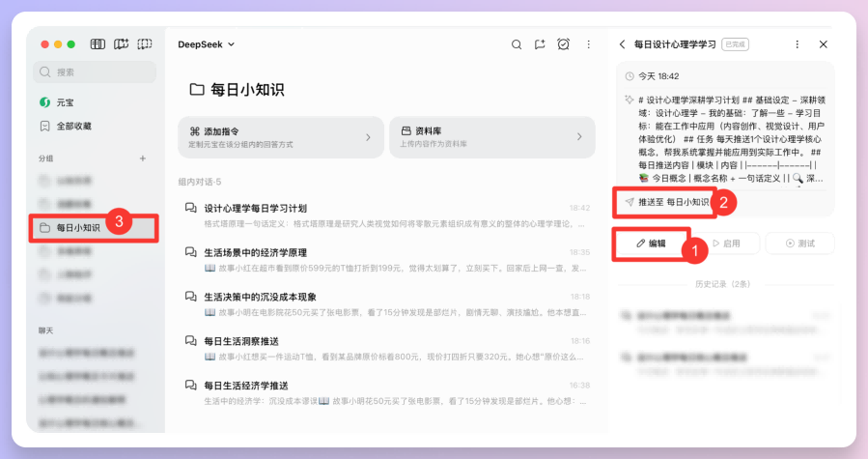Open the DeepSeek model dropdown
Image resolution: width=868 pixels, height=459 pixels.
207,44
